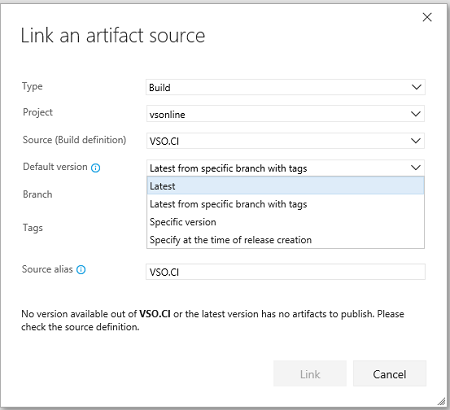450x410 pixels.
Task: Click the Default version info icon
Action: coord(96,168)
